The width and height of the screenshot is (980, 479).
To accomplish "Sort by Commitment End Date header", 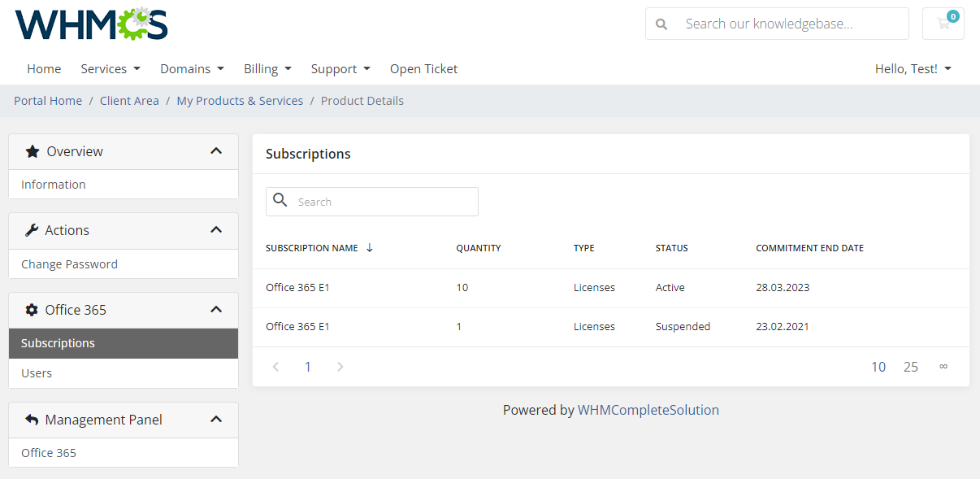I will [809, 248].
